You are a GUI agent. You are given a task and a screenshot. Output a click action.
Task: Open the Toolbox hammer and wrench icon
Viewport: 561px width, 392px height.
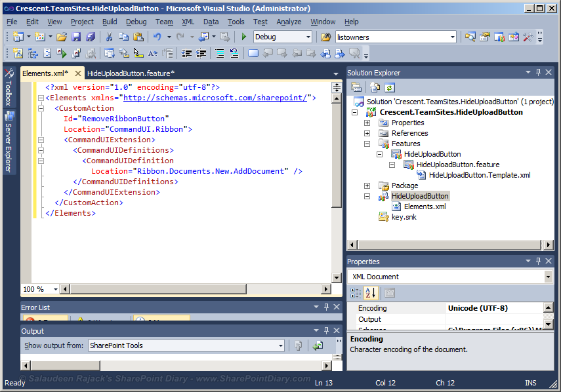pyautogui.click(x=528, y=37)
